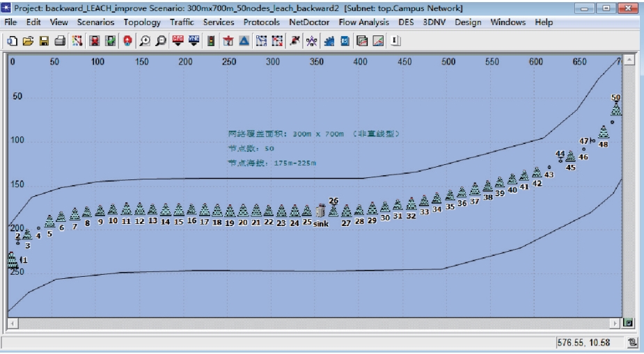
Task: Click the blue gear-shaped toolbar icon
Action: click(x=329, y=41)
